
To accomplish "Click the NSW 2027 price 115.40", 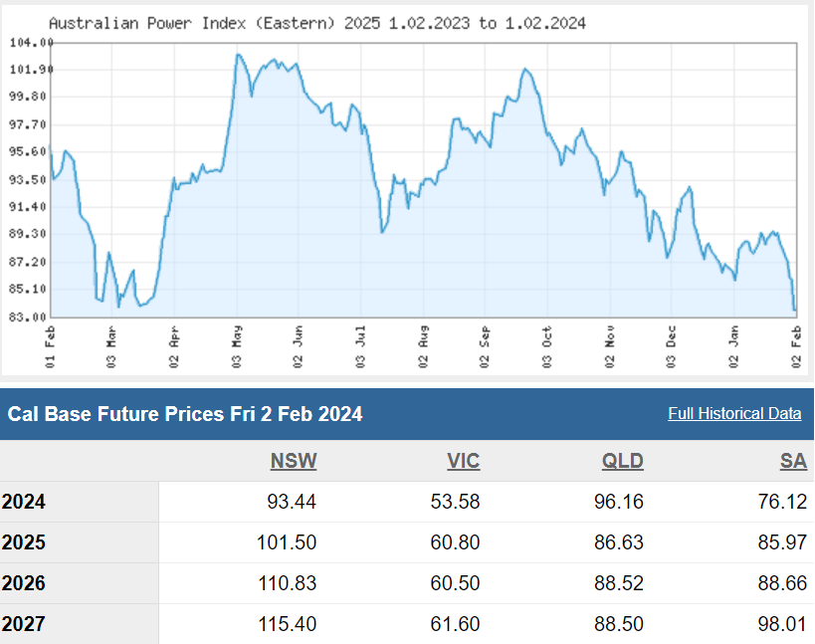I will pyautogui.click(x=287, y=624).
